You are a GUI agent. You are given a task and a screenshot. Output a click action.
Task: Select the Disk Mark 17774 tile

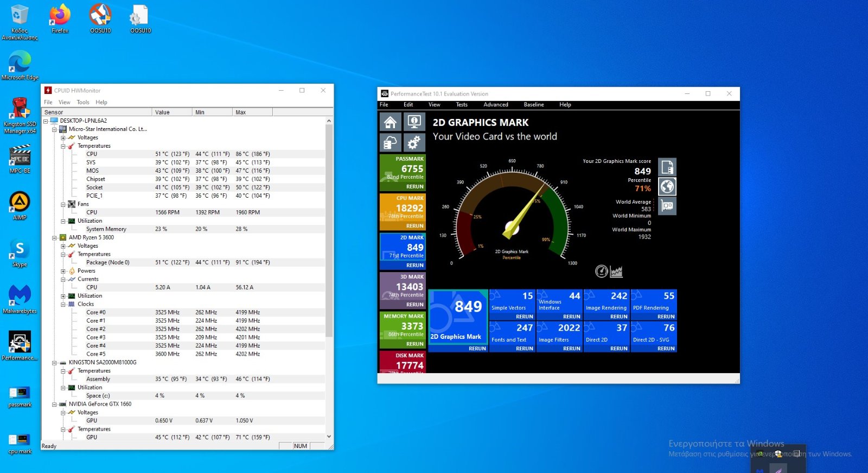click(403, 362)
